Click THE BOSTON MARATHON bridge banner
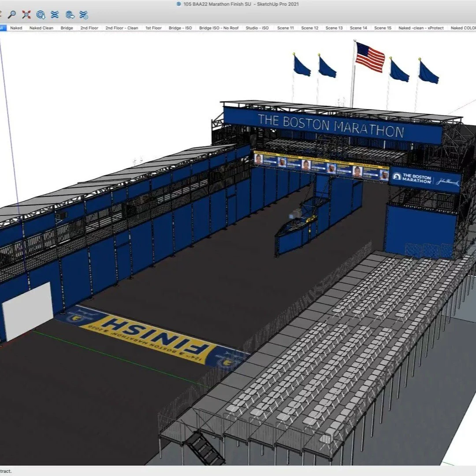 [x=332, y=125]
